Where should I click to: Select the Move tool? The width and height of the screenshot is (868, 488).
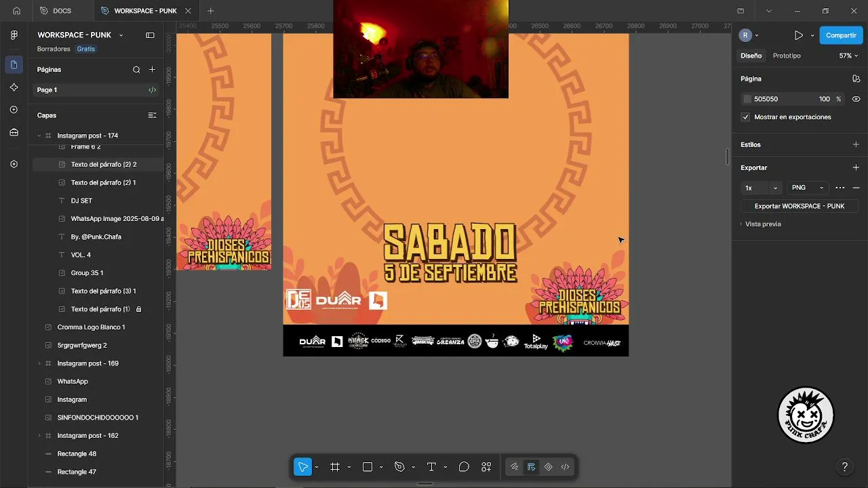302,467
